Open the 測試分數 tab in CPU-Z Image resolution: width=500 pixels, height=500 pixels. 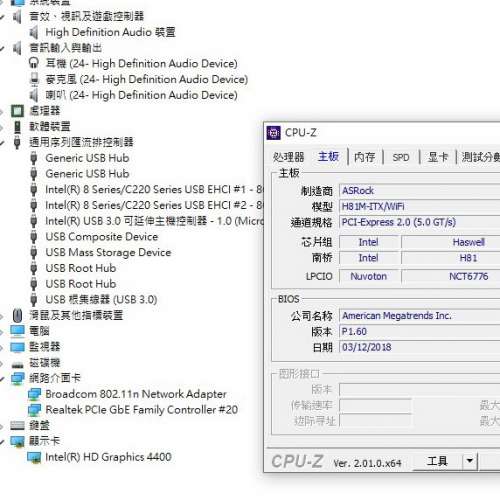pos(480,157)
